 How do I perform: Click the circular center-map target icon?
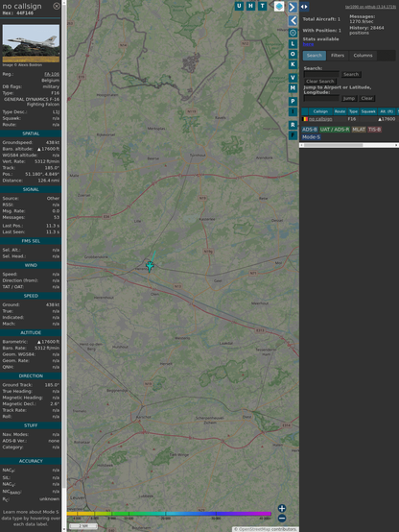tap(293, 33)
